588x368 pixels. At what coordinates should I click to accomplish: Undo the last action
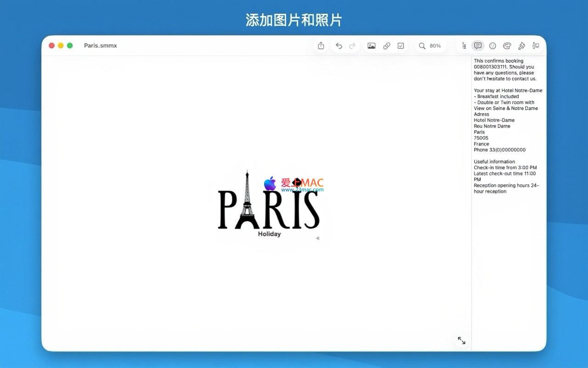[x=339, y=46]
